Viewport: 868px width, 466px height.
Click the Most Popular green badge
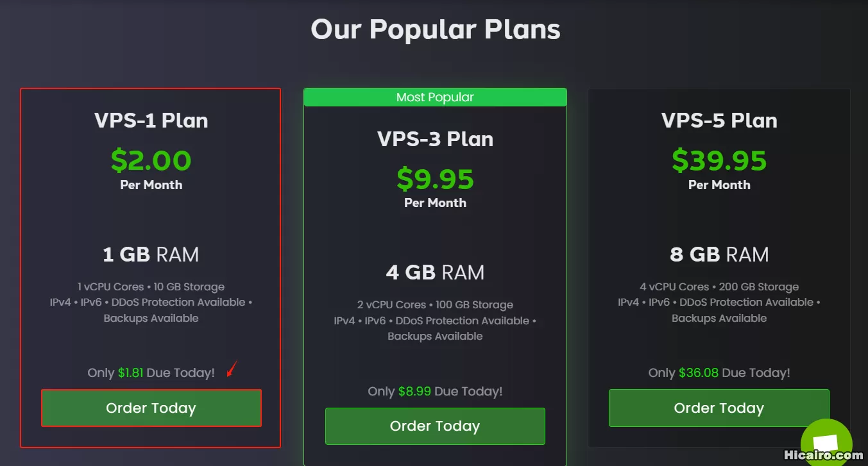[x=435, y=97]
